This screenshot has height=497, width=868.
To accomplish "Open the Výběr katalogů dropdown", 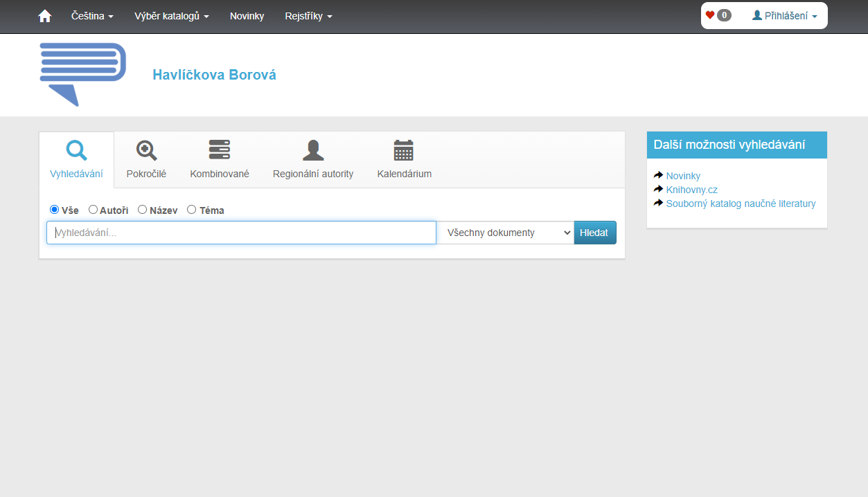I will tap(171, 16).
